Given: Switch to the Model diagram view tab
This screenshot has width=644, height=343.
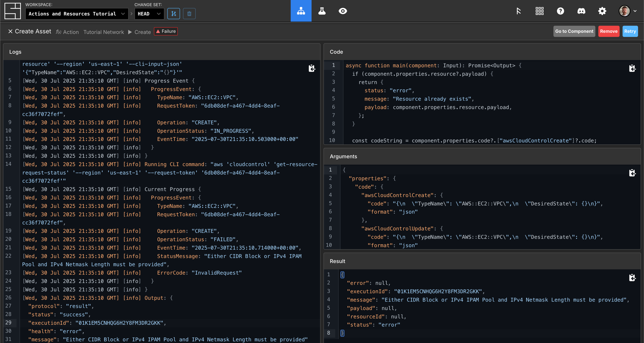Looking at the screenshot, I should [x=301, y=11].
